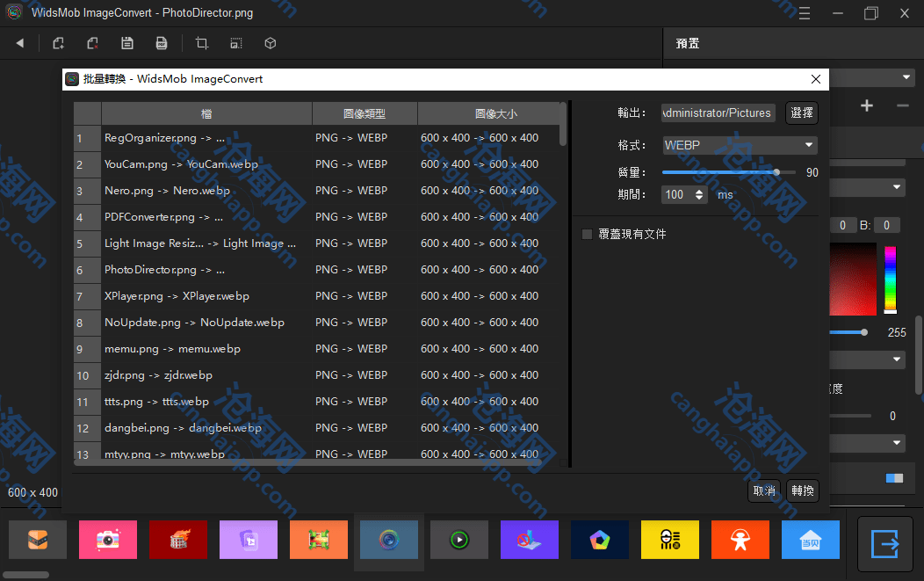
Task: Open the WEBP format dropdown
Action: (740, 145)
